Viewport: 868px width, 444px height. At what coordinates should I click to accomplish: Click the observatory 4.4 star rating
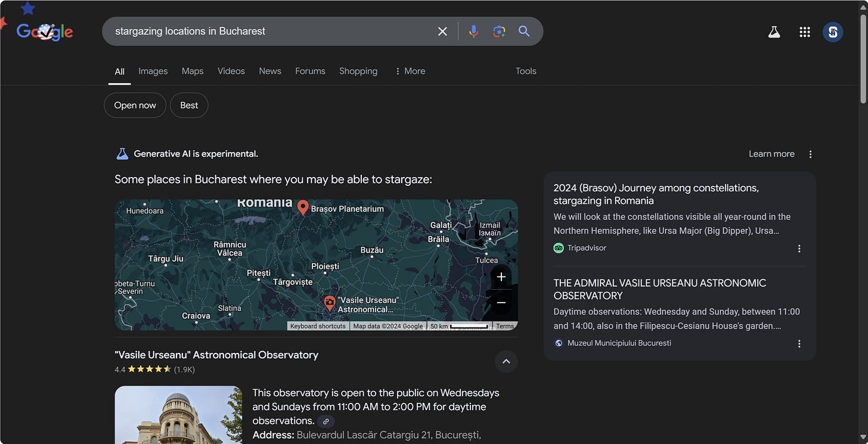(149, 370)
